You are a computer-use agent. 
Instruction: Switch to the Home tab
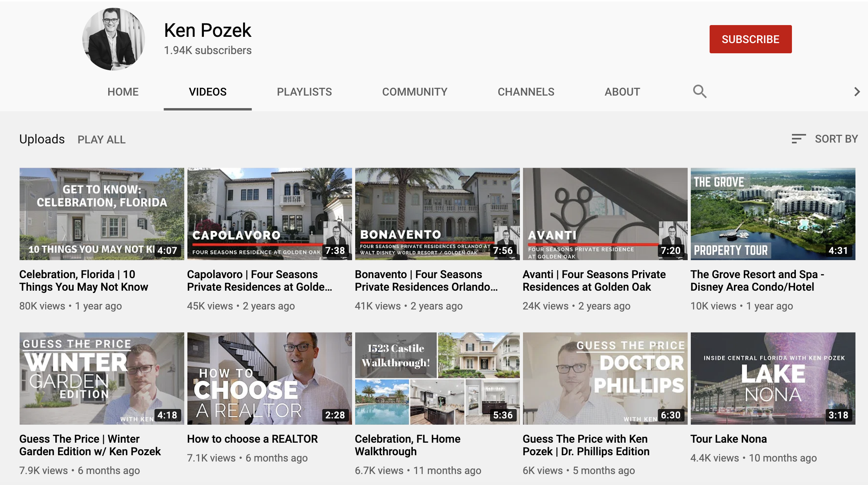[x=123, y=92]
